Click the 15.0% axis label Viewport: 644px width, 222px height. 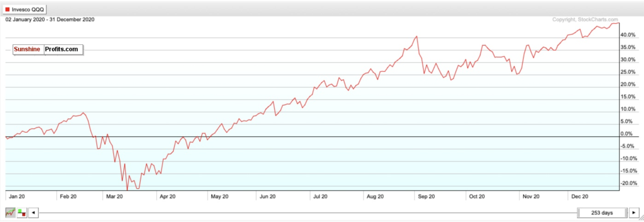(x=628, y=96)
